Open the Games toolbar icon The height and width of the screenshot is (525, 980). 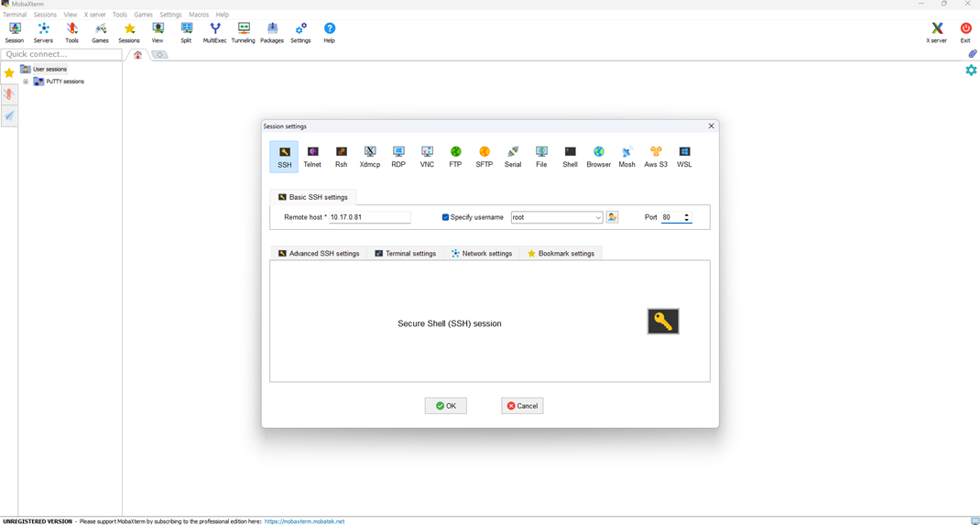(100, 32)
